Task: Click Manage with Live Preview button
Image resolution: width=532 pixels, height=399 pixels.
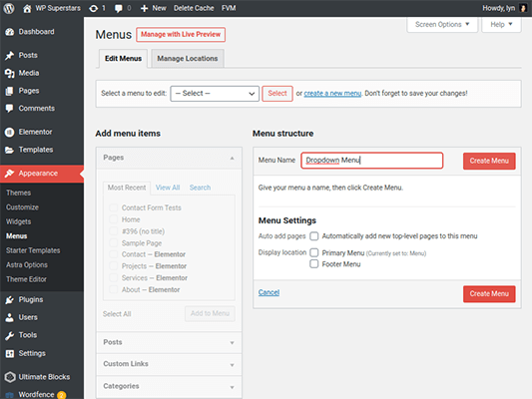Action: pyautogui.click(x=181, y=35)
